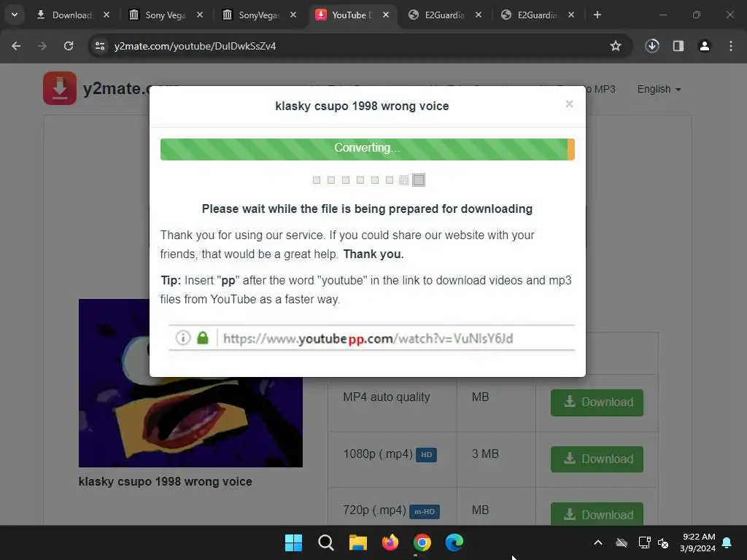Toggle the browser side panel icon
The height and width of the screenshot is (560, 747).
click(678, 46)
